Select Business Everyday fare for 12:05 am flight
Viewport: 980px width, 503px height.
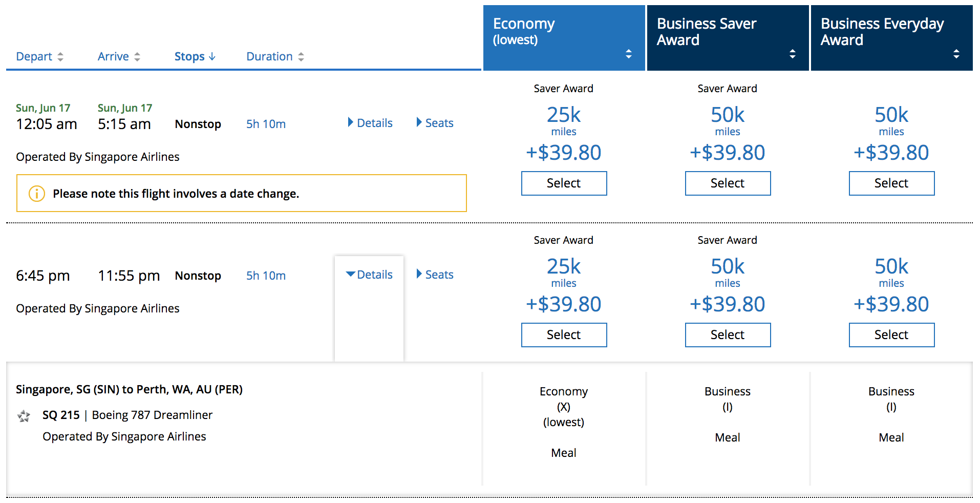click(891, 183)
